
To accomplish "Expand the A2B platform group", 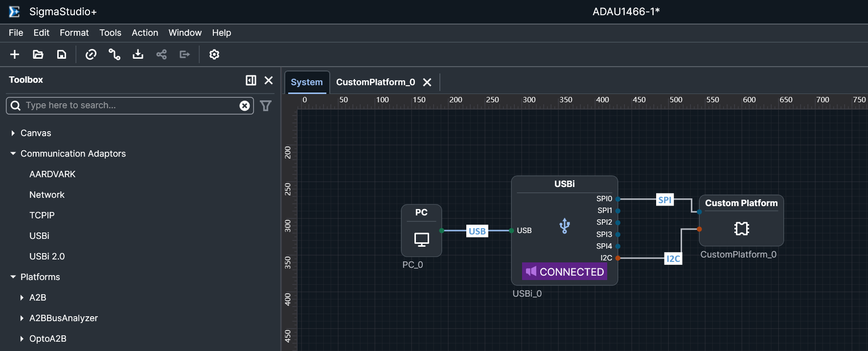I will [22, 298].
